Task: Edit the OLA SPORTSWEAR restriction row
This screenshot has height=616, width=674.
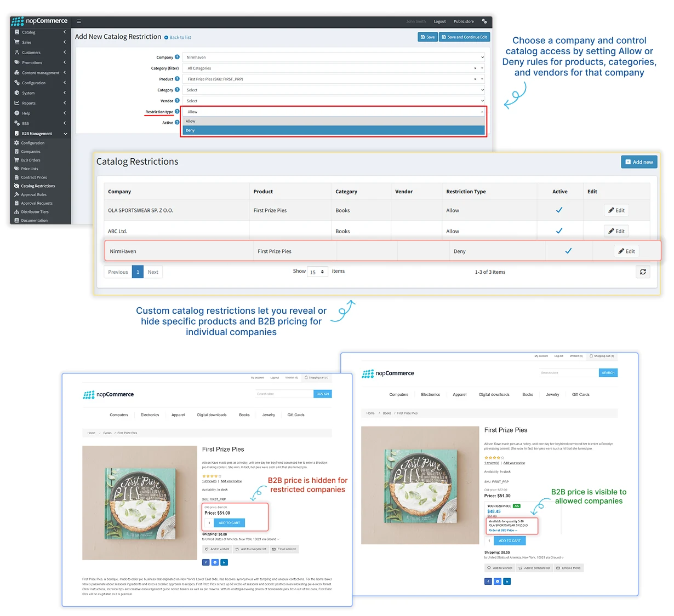Action: 616,210
